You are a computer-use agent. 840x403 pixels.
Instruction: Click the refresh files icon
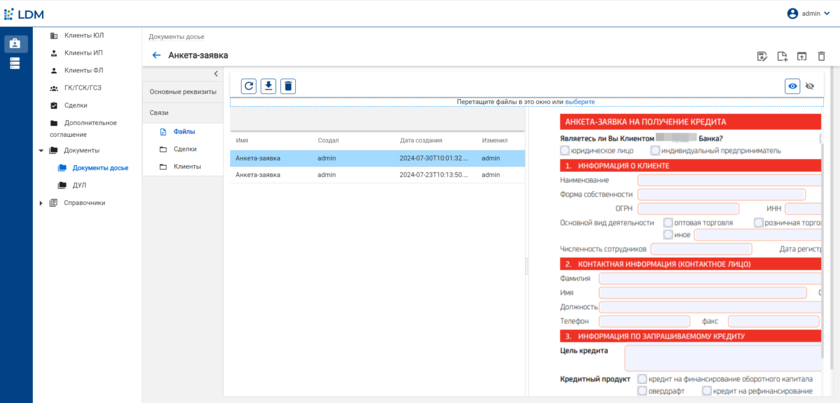(249, 87)
